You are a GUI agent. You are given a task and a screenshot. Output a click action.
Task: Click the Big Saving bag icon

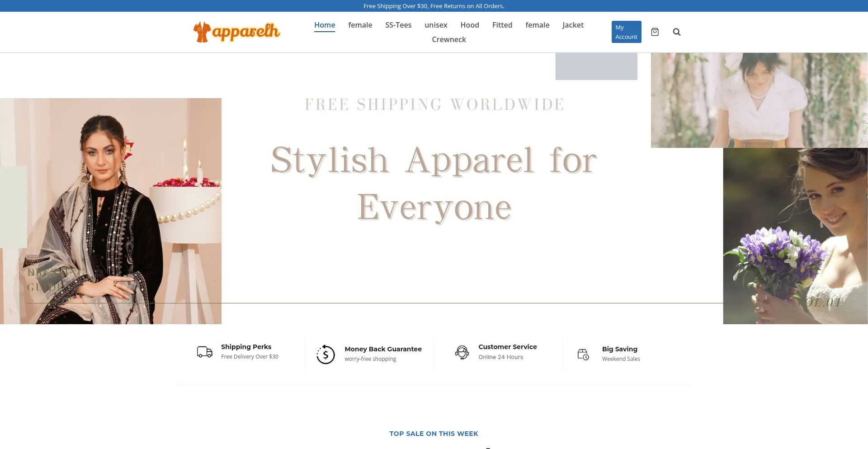583,354
